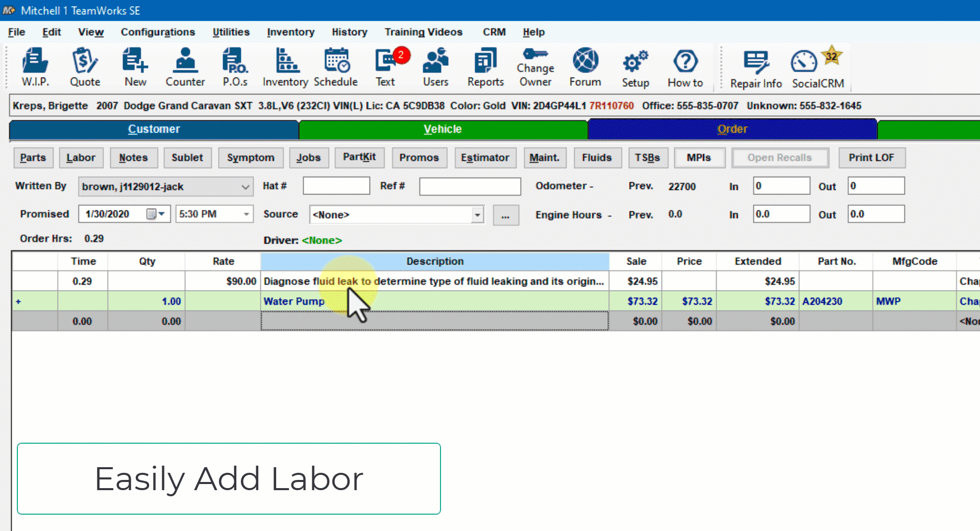Screen dimensions: 980x531
Task: Open the Promised date calendar picker
Action: [x=152, y=214]
